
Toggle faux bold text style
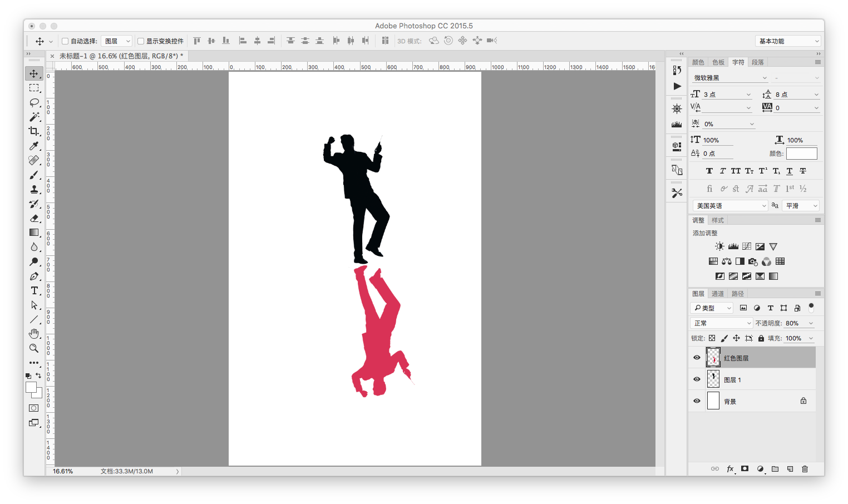click(x=709, y=171)
